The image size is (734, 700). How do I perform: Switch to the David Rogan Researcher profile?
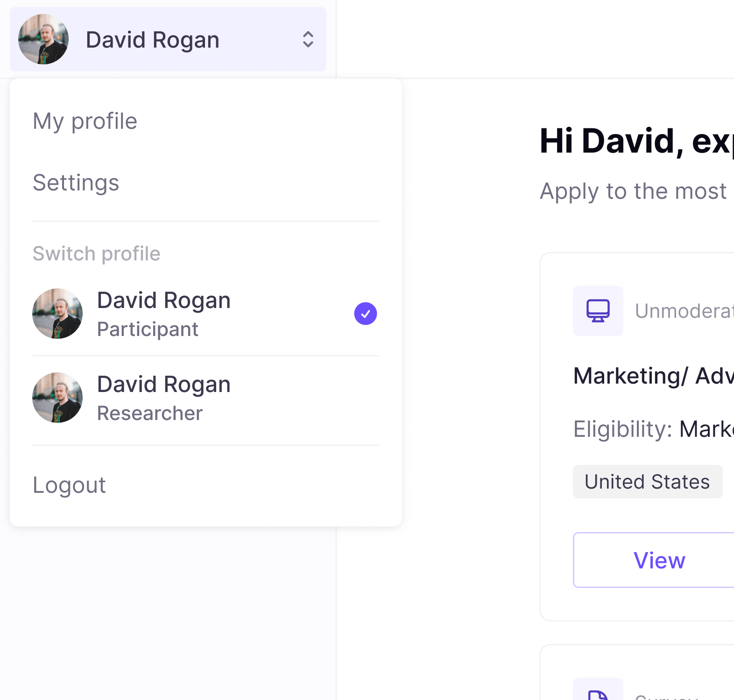click(x=206, y=398)
